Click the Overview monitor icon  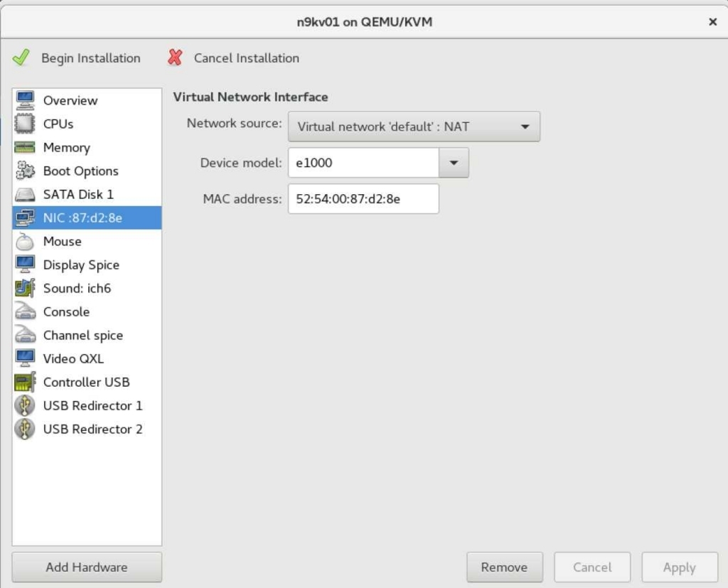pos(25,100)
